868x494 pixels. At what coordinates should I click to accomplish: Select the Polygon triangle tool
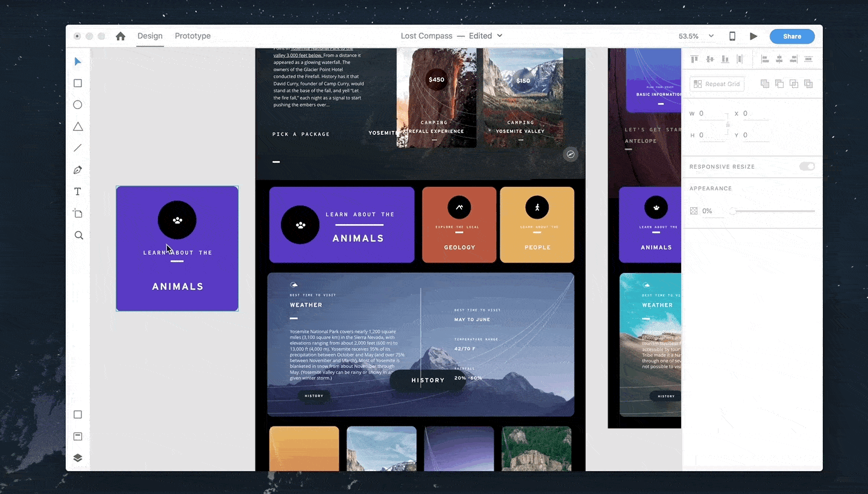coord(78,127)
